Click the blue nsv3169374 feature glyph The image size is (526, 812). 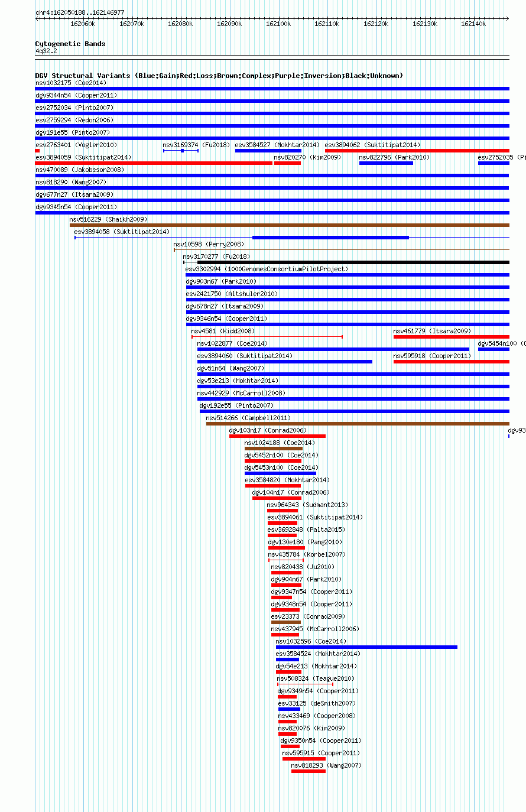[x=181, y=151]
